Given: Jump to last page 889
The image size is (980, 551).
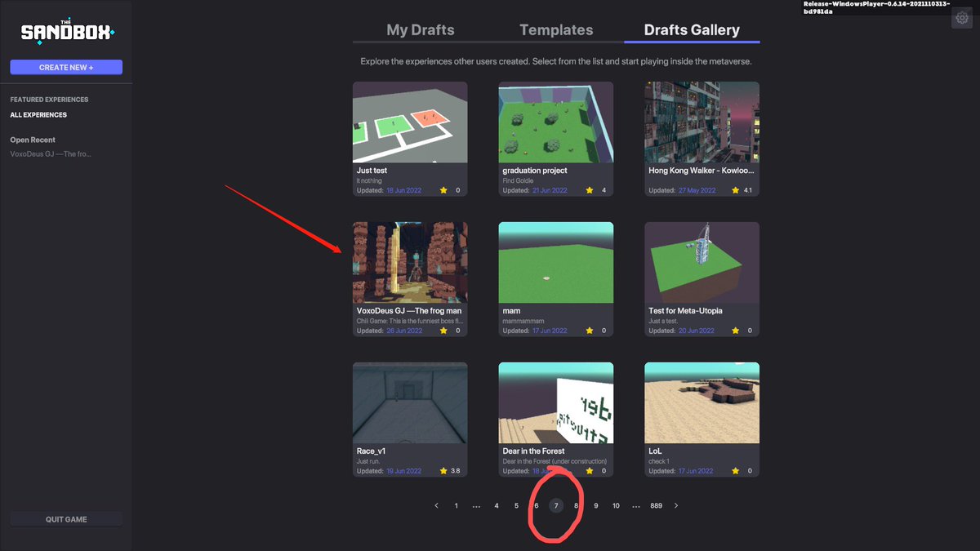Looking at the screenshot, I should [656, 505].
